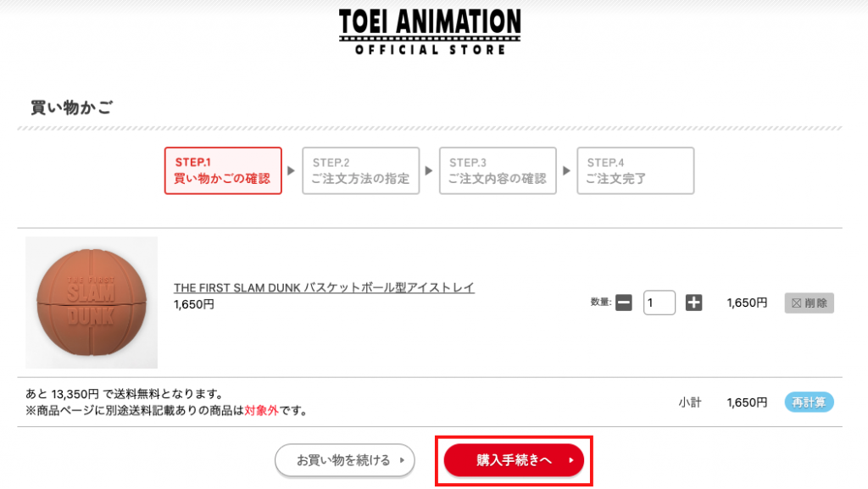Screen dimensions: 868x489
Task: Click お買い物を続ける to continue shopping
Action: 344,460
